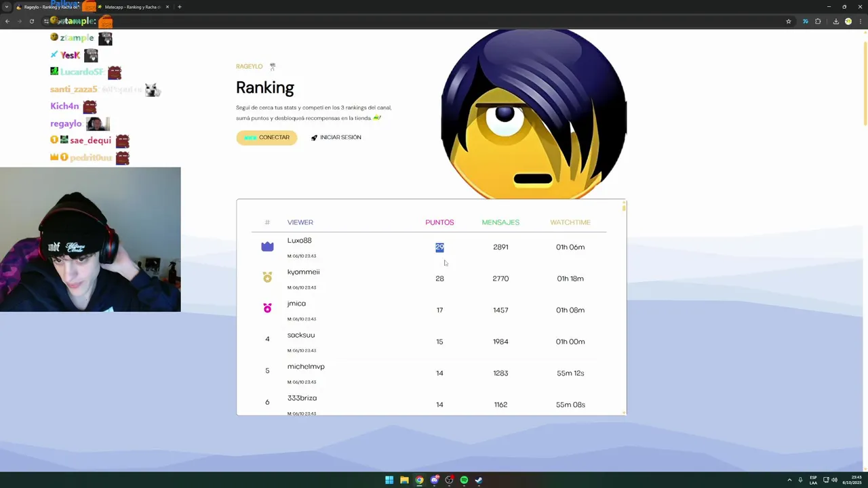Click messages count 2891

pyautogui.click(x=500, y=247)
